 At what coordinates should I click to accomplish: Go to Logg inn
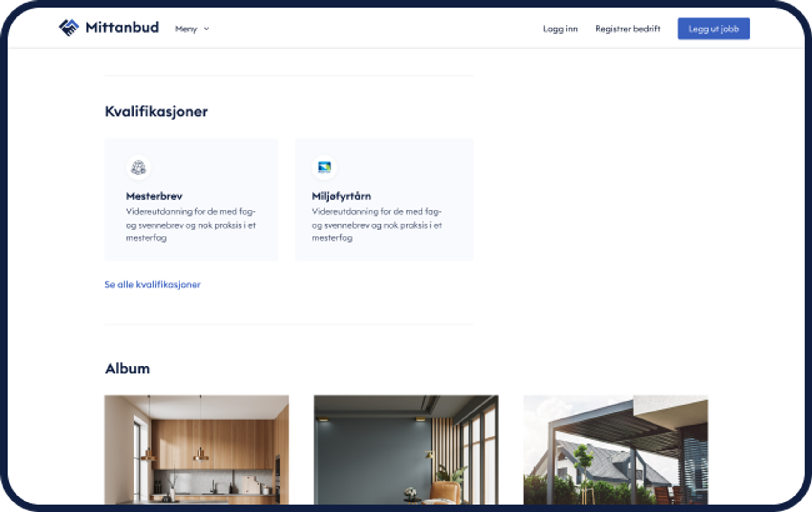click(560, 29)
